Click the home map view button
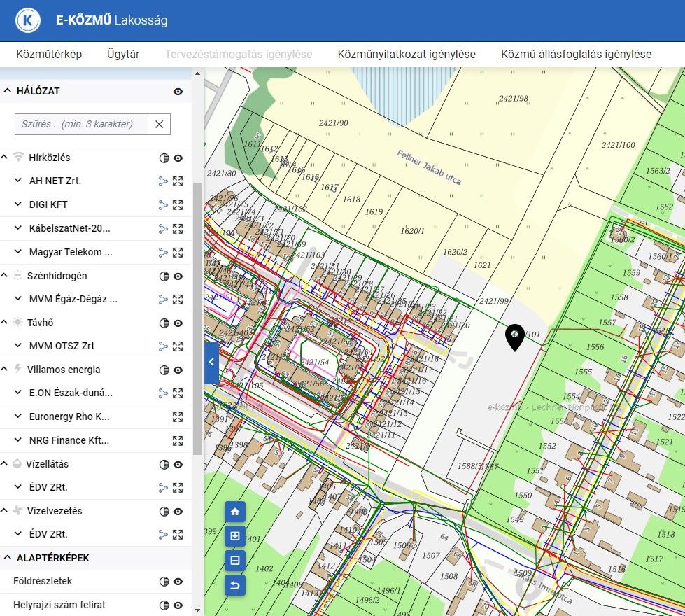This screenshot has height=616, width=685. [x=235, y=512]
